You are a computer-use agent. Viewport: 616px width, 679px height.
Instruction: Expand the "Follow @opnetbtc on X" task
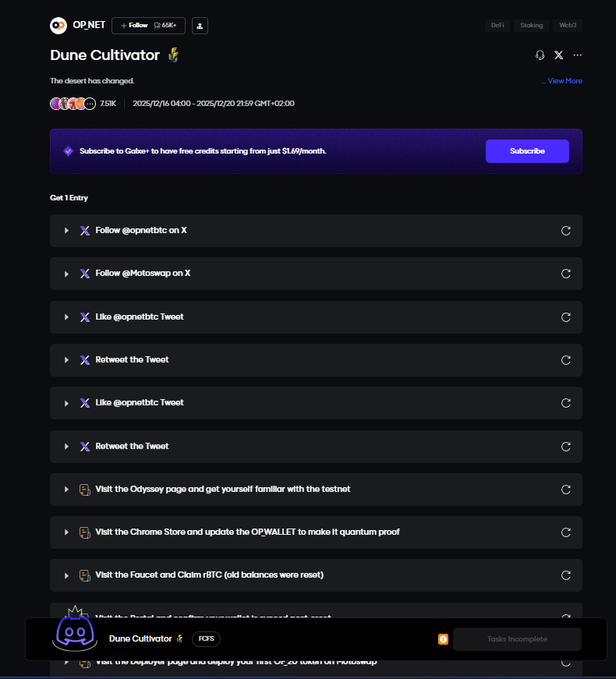click(67, 231)
